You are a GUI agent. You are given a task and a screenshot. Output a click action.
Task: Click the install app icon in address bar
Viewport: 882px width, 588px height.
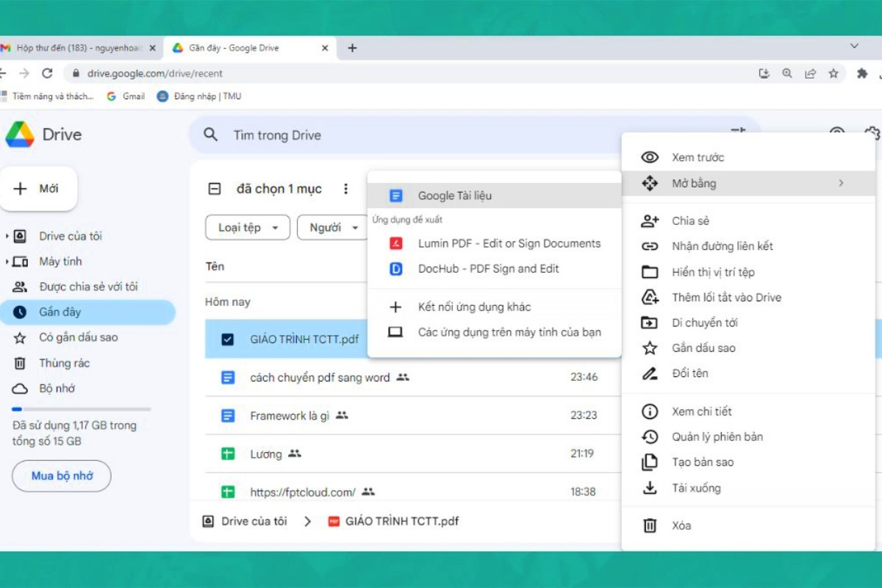(x=764, y=73)
